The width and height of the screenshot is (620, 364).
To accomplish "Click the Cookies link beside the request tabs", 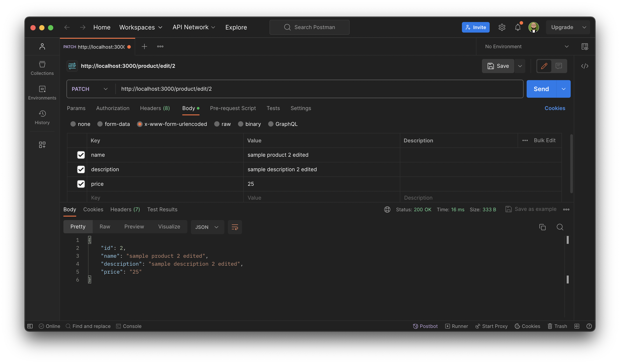I will tap(555, 108).
